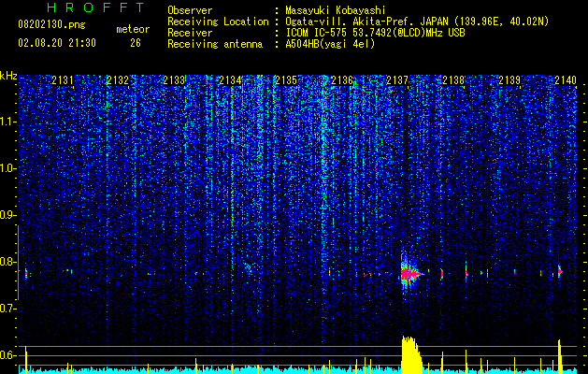588x374 pixels.
Task: Click the meteor count value 26
Action: coord(136,43)
